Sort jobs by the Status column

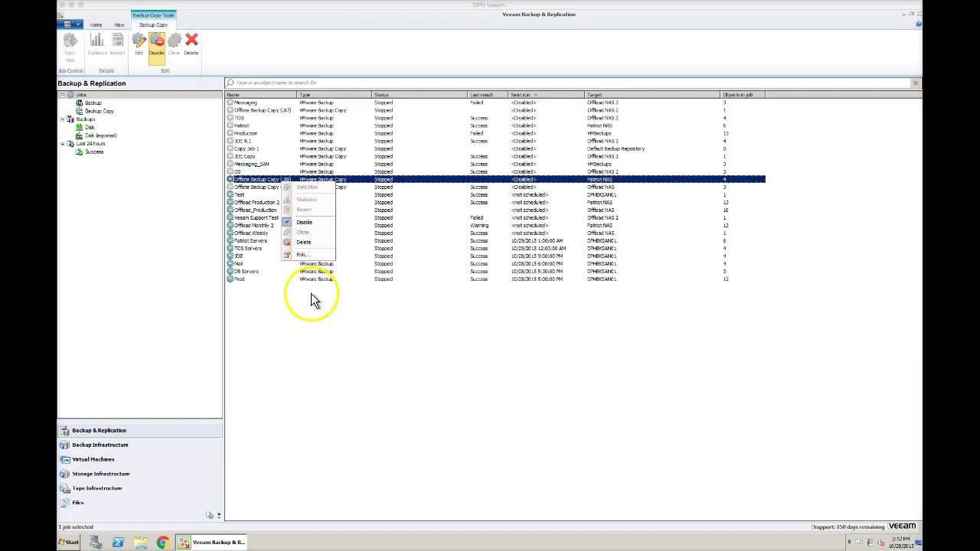(420, 95)
